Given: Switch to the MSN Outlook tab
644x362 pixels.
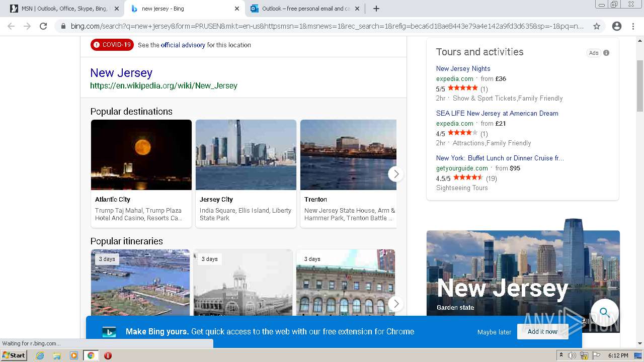Looking at the screenshot, I should (64, 9).
